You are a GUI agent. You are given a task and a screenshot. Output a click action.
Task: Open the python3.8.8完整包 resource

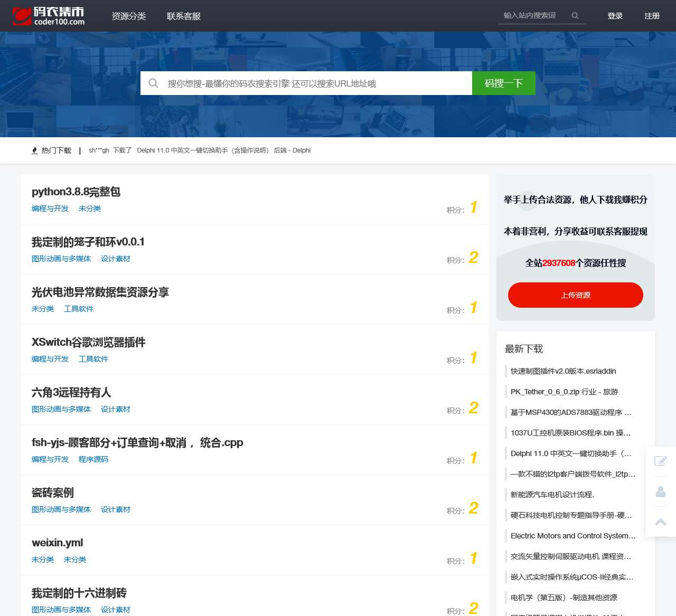76,192
